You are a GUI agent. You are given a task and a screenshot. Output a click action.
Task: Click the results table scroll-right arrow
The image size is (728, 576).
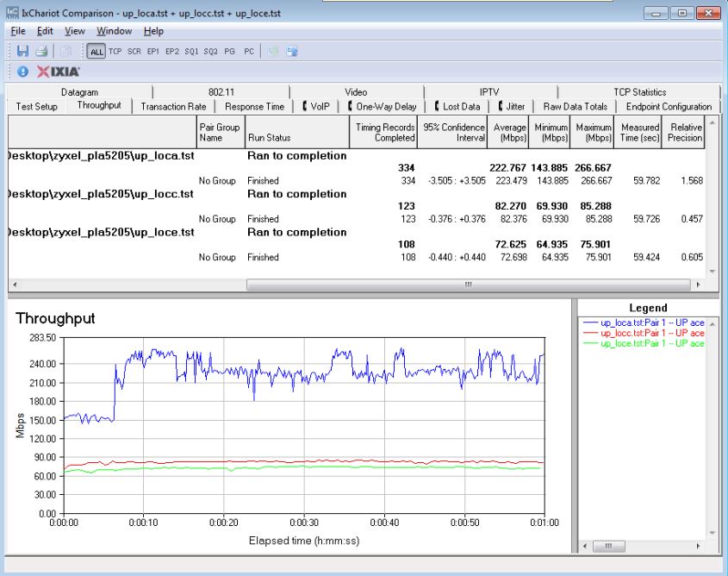point(698,285)
